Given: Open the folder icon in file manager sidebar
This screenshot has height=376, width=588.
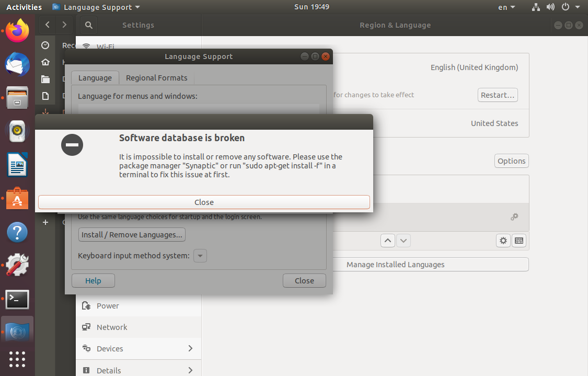Looking at the screenshot, I should point(45,79).
